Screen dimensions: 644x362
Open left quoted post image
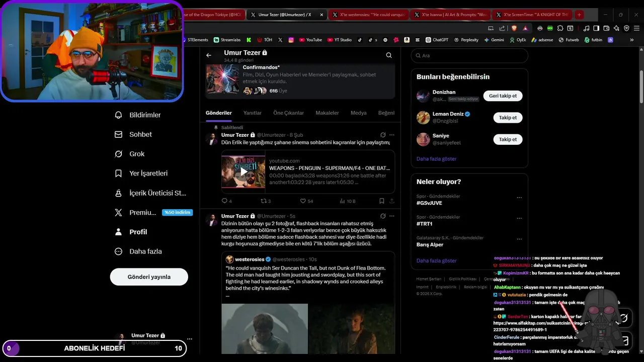265,328
